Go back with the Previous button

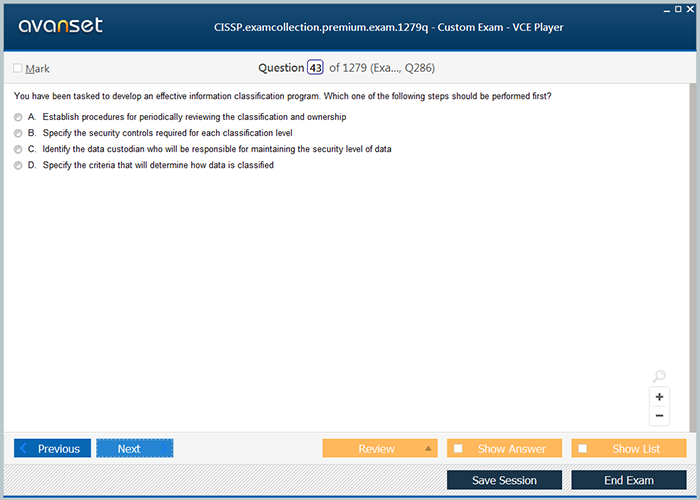[52, 448]
